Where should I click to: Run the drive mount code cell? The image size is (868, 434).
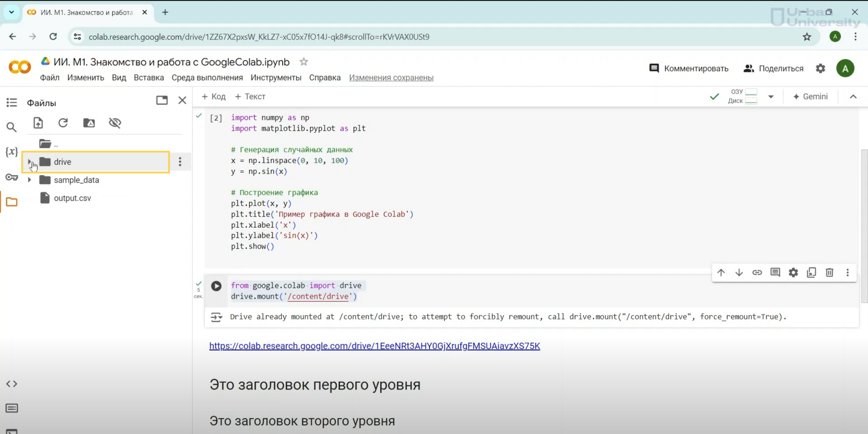pos(216,286)
